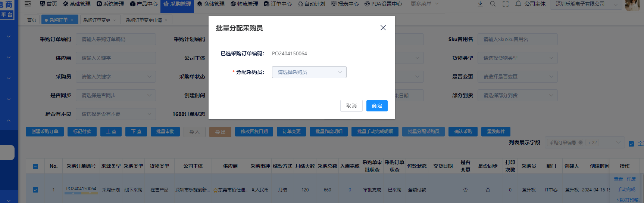
Task: Open the 是否同步 filter dropdown
Action: (116, 95)
